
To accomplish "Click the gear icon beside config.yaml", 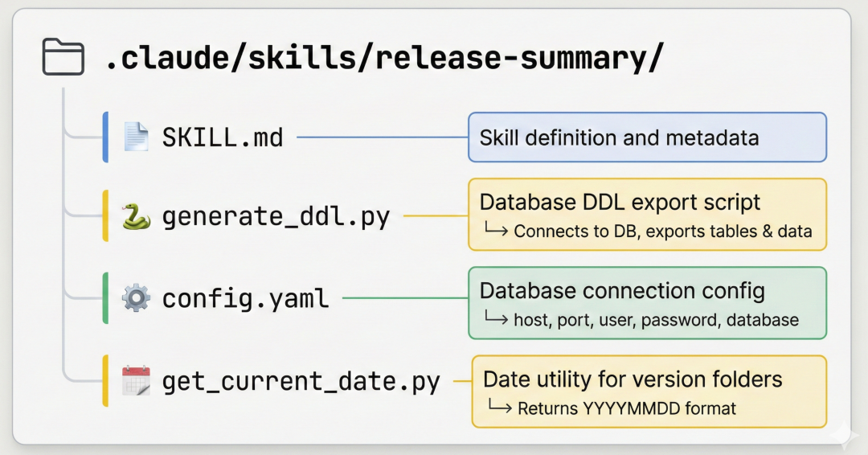I will [136, 298].
